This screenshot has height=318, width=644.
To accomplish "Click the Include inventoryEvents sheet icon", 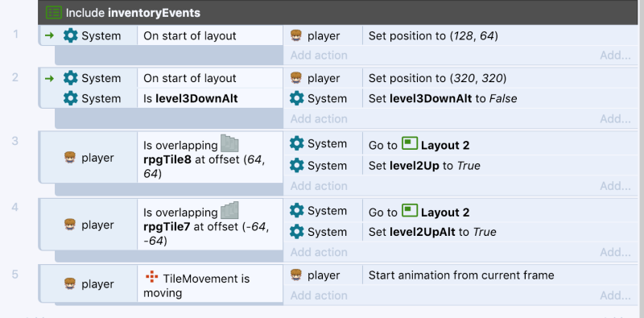I will pyautogui.click(x=53, y=12).
